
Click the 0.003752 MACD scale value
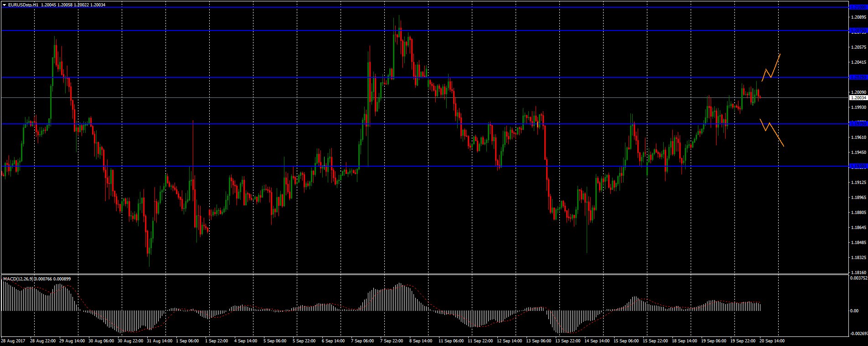[858, 278]
